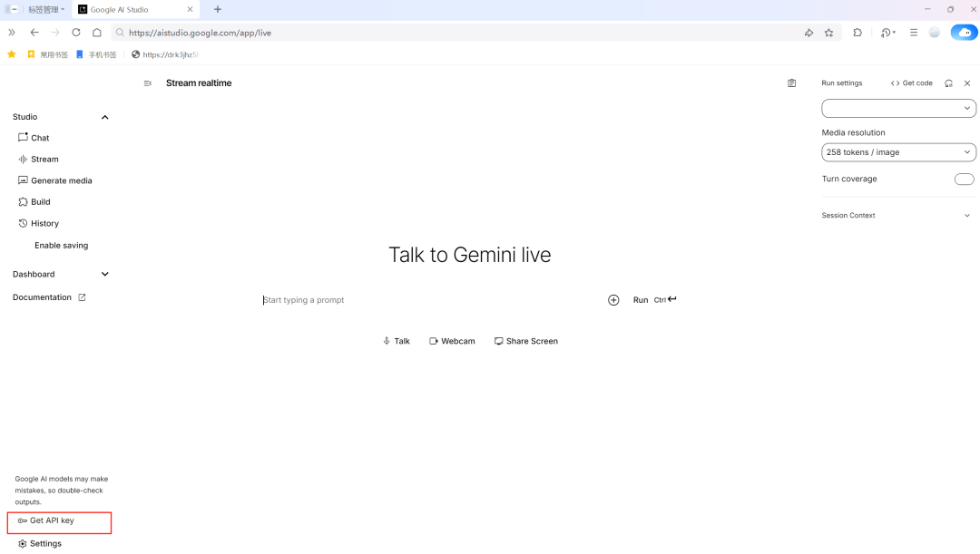
Task: Click Get code button
Action: pyautogui.click(x=911, y=83)
